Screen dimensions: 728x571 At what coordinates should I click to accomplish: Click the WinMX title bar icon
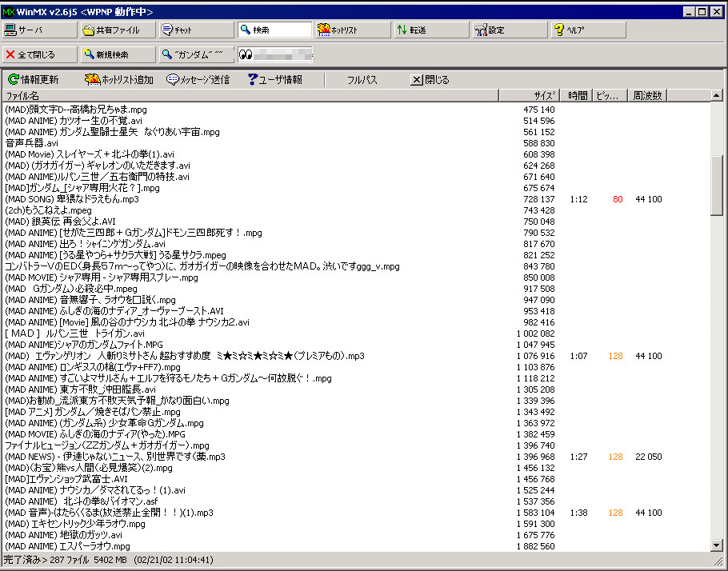click(x=8, y=12)
